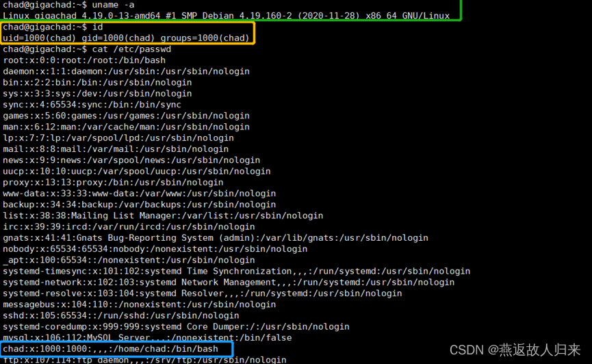The image size is (592, 364).
Task: Click the www-data:x:33:33 passwd entry
Action: tap(140, 194)
